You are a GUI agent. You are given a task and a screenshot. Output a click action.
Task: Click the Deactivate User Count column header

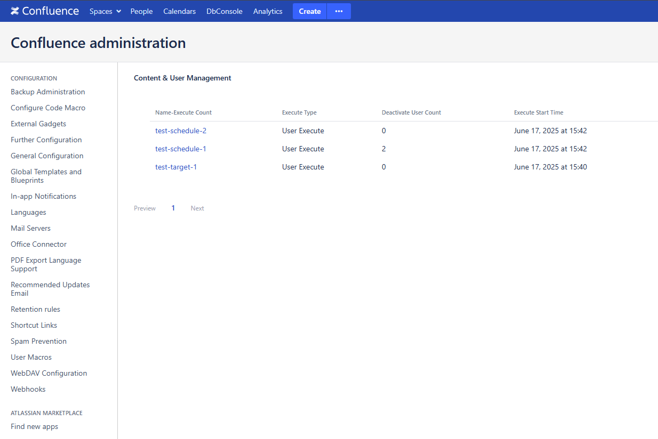411,112
